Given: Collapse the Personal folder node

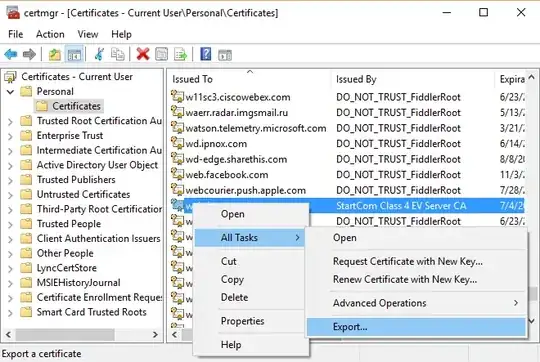Looking at the screenshot, I should click(x=10, y=92).
